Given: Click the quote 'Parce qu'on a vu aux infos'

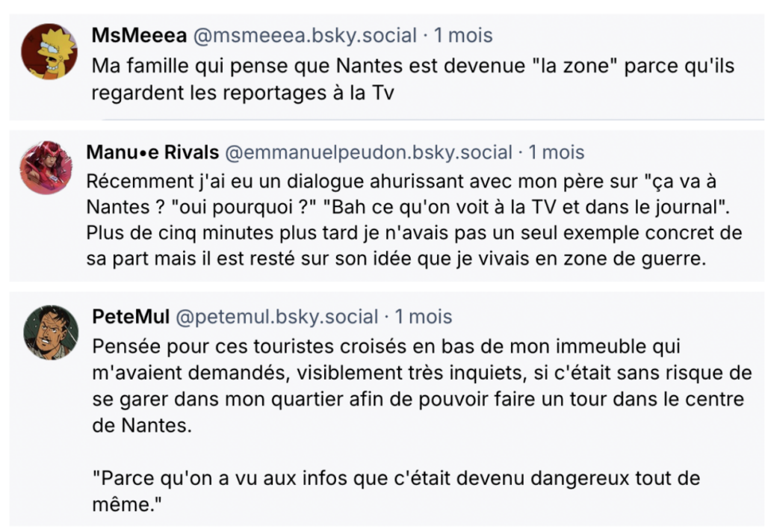Looking at the screenshot, I should 396,478.
